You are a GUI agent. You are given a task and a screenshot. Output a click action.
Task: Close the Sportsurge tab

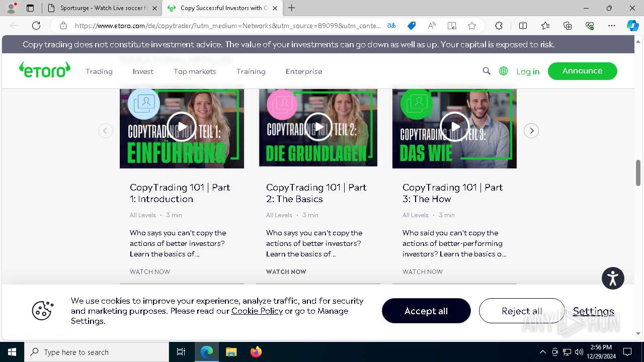[154, 8]
